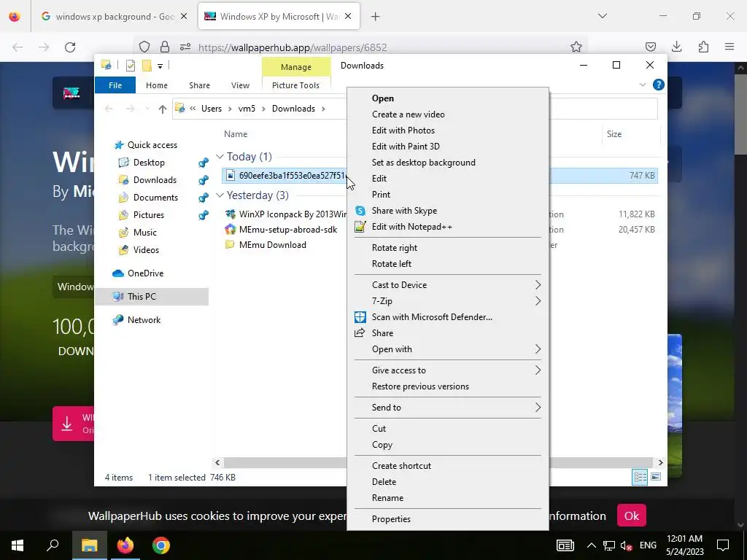This screenshot has width=747, height=560.
Task: Click the WallpaperHub logo icon
Action: pyautogui.click(x=71, y=93)
